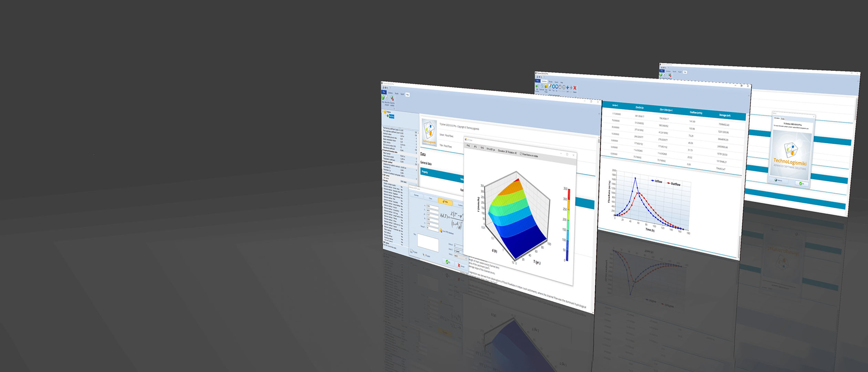Click the Problems folder icon in the tree
Image resolution: width=868 pixels, height=372 pixels.
385,112
